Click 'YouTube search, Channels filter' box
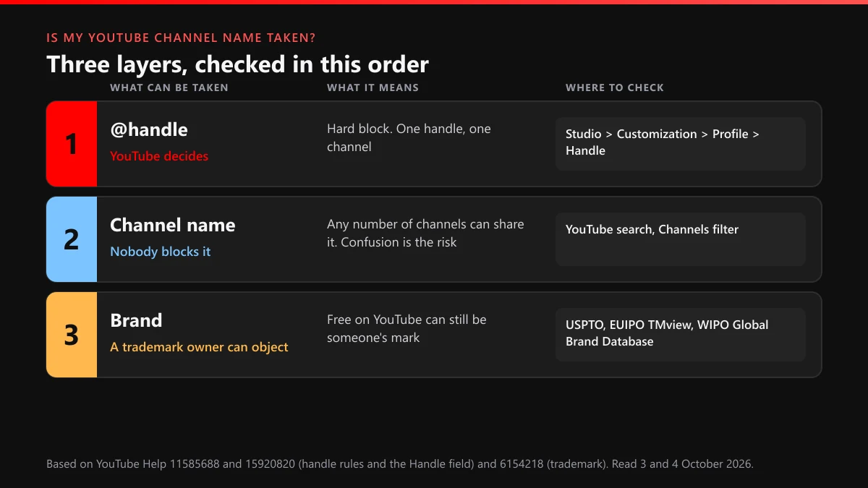The width and height of the screenshot is (868, 488). pos(681,239)
